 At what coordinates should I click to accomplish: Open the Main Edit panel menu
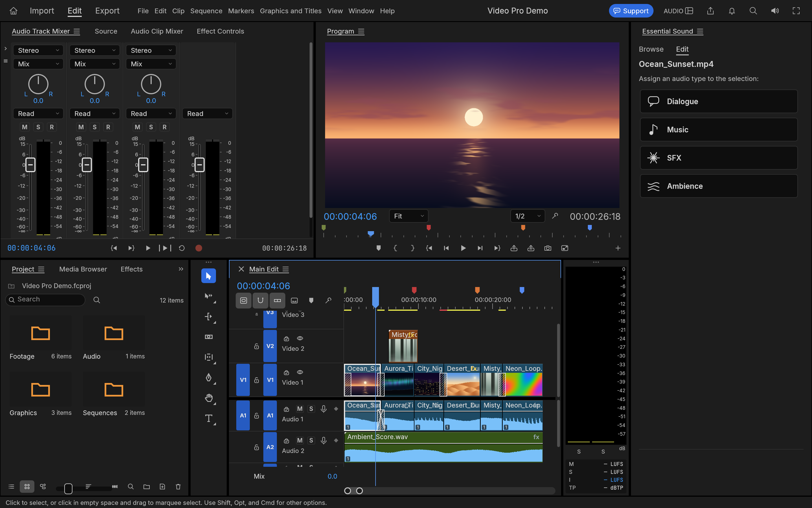click(286, 269)
